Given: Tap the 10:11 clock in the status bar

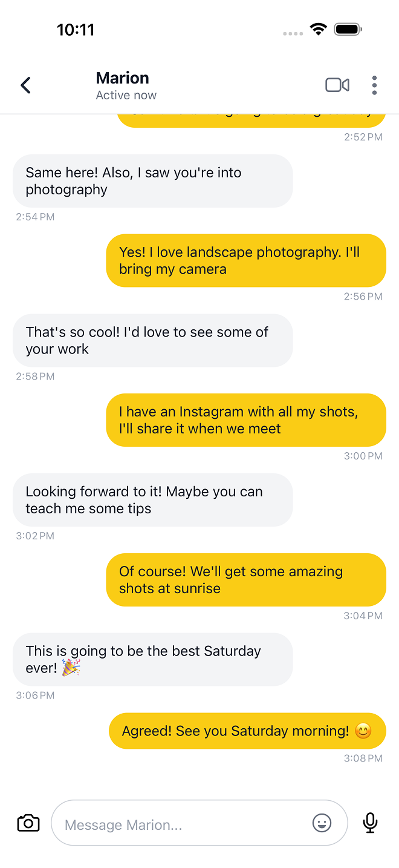Looking at the screenshot, I should pyautogui.click(x=76, y=28).
